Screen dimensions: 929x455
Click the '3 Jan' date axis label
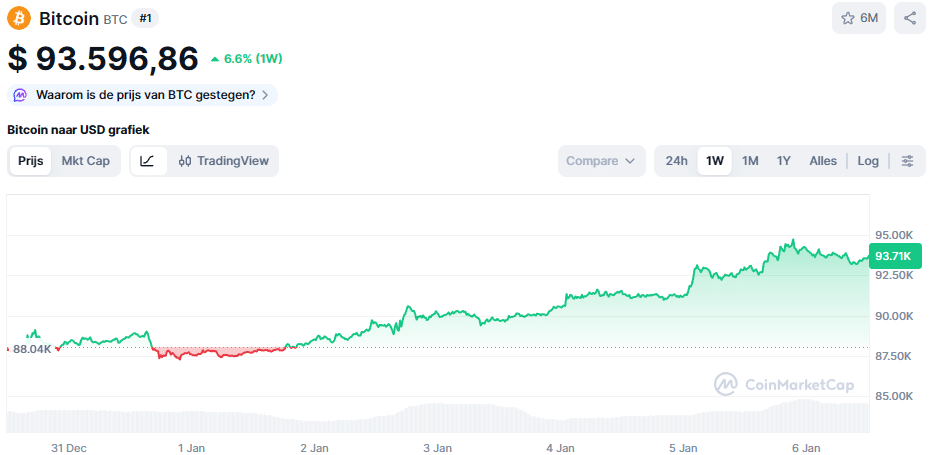tap(438, 448)
